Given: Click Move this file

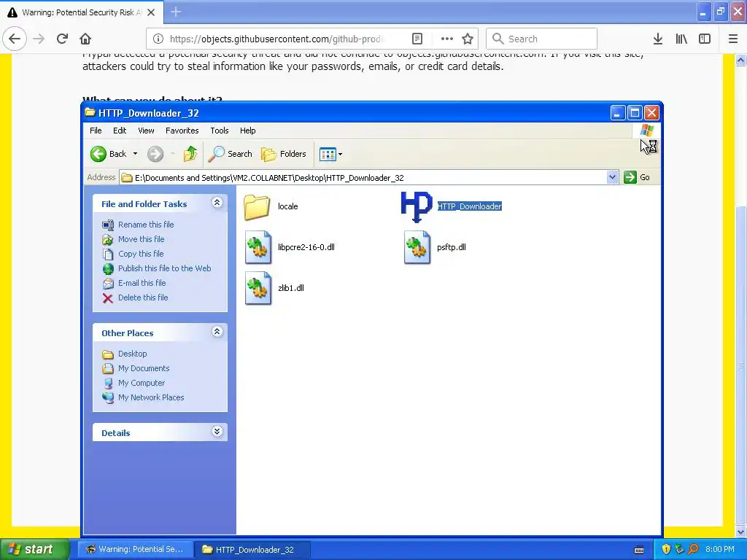Looking at the screenshot, I should (x=141, y=239).
